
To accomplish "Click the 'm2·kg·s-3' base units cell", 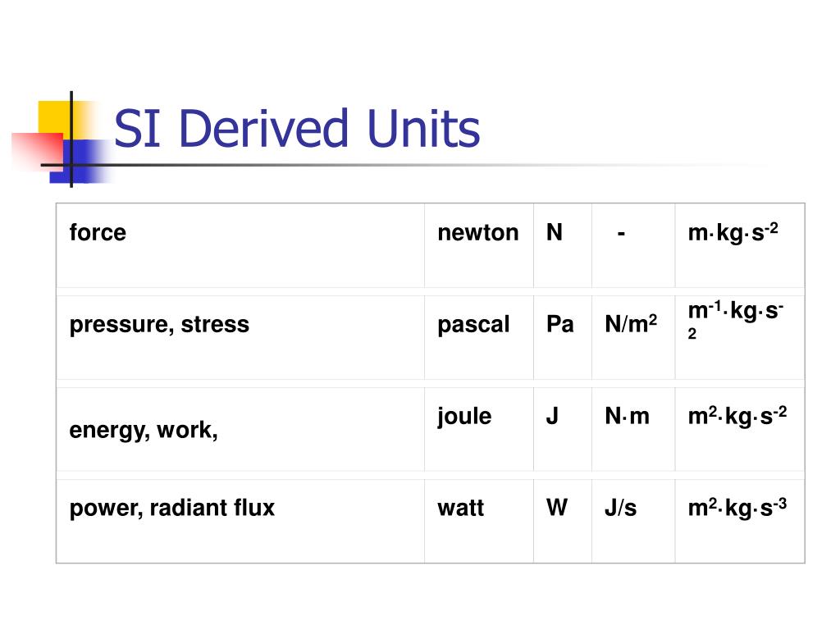I will click(x=740, y=521).
